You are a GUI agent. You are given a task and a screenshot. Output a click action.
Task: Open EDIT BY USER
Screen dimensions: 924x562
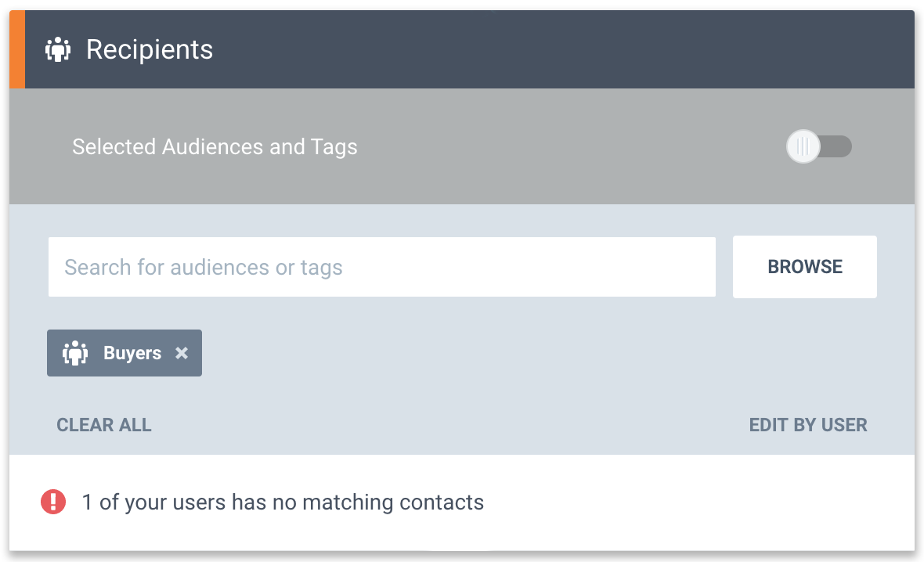(808, 425)
